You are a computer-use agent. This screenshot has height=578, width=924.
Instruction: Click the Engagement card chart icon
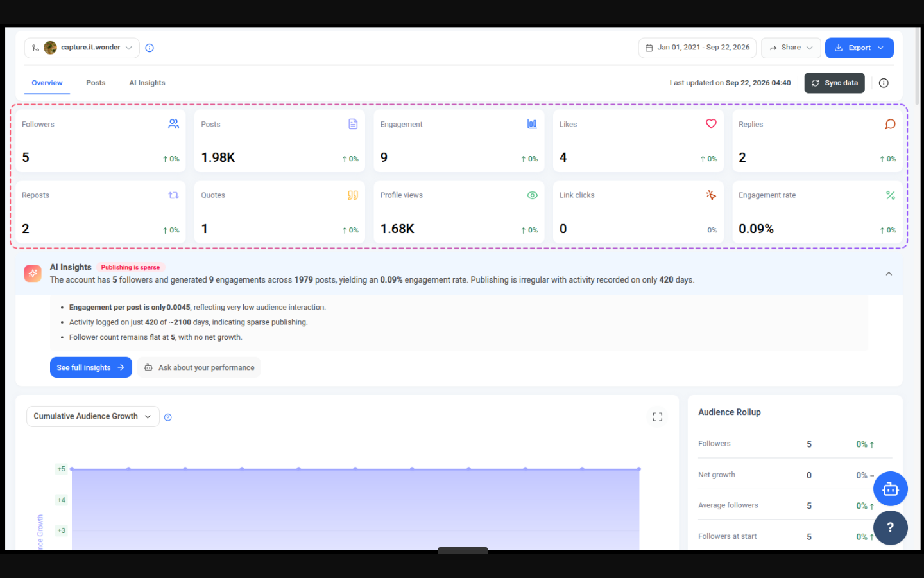532,124
